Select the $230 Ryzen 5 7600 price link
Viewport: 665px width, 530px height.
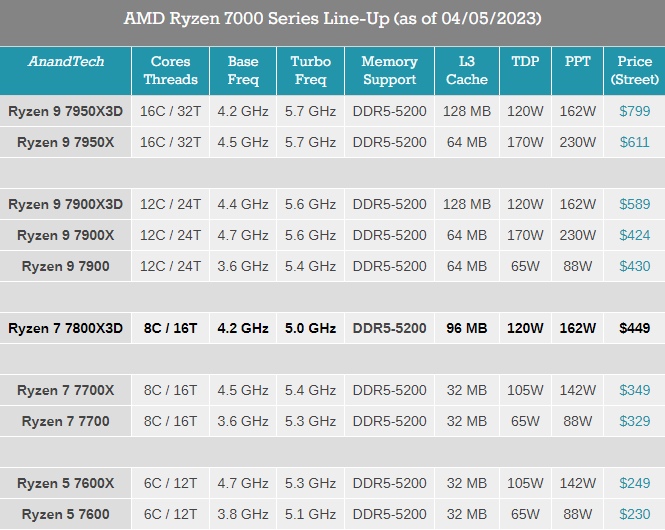634,515
